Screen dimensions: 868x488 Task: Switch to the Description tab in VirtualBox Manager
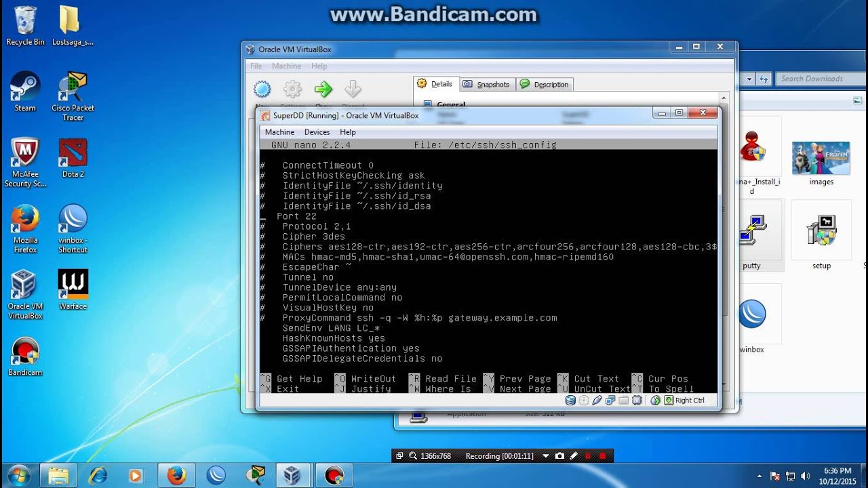[x=545, y=85]
